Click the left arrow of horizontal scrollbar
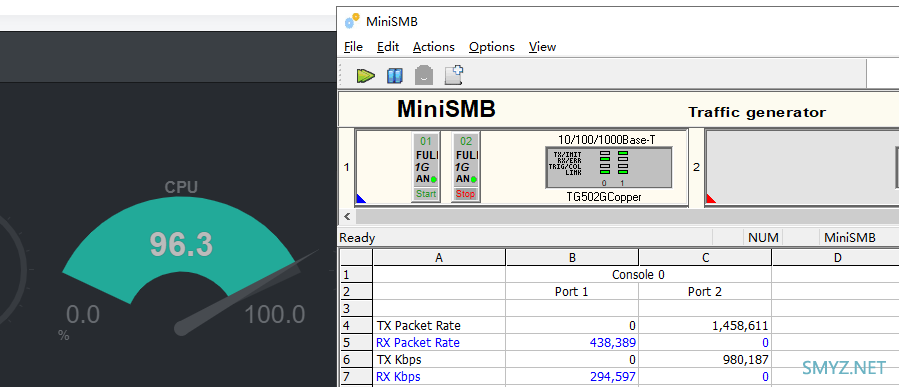This screenshot has width=899, height=387. [x=346, y=216]
